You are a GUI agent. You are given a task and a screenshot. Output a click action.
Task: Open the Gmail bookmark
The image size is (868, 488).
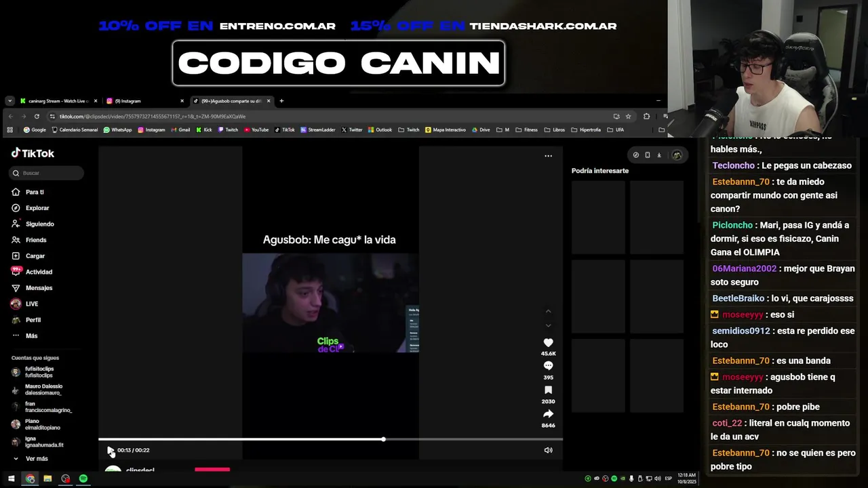[180, 129]
